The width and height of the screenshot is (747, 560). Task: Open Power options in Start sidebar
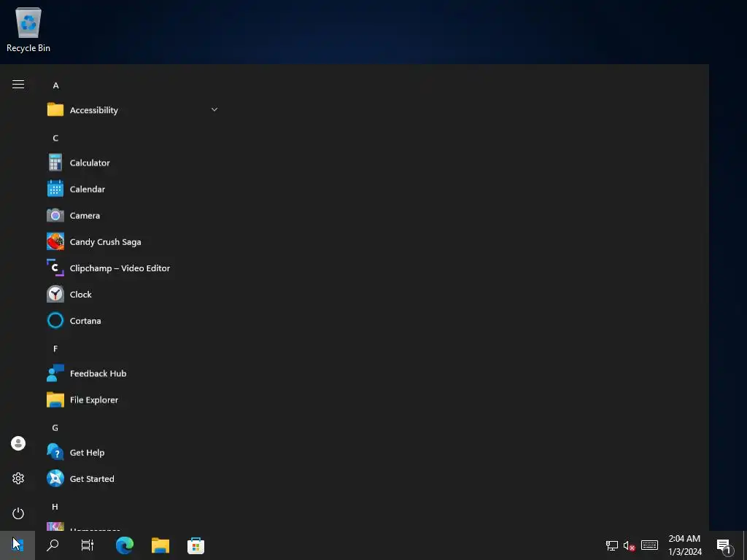pyautogui.click(x=18, y=513)
